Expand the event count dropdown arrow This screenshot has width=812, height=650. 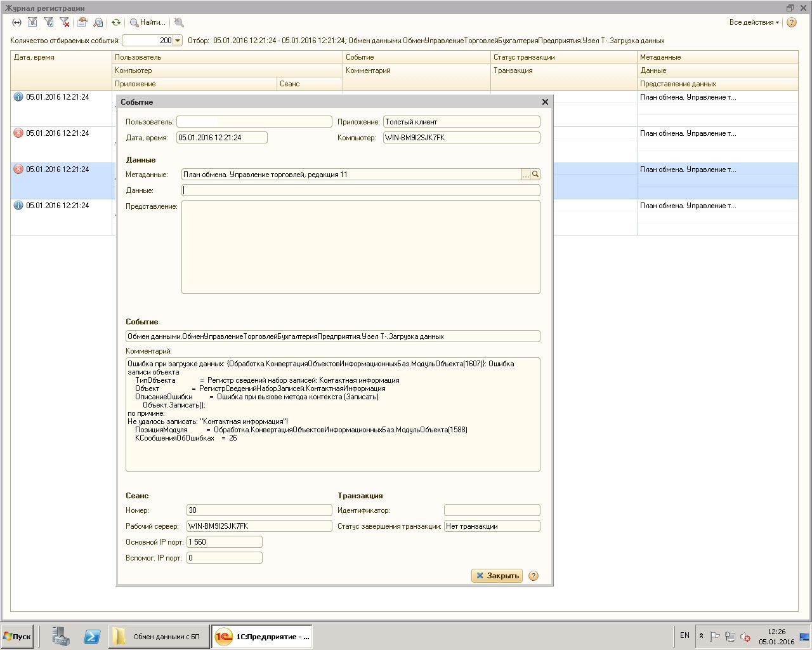click(178, 41)
